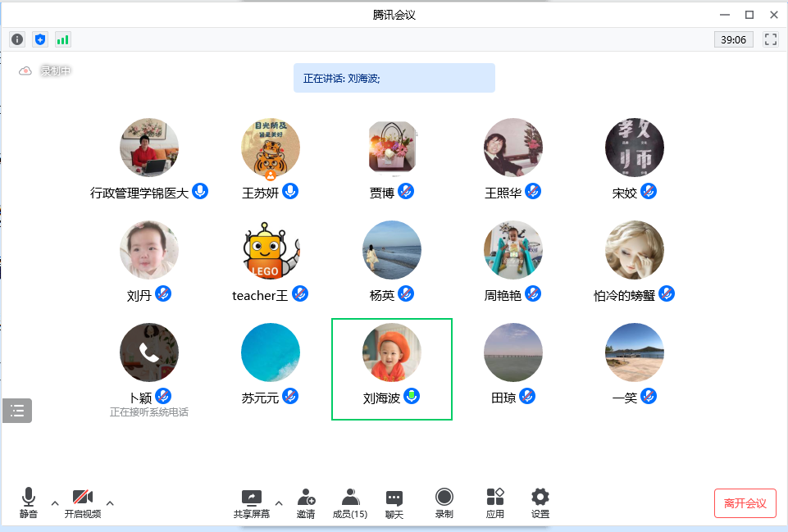Turn on video with 开启视频
This screenshot has width=788, height=532.
83,502
